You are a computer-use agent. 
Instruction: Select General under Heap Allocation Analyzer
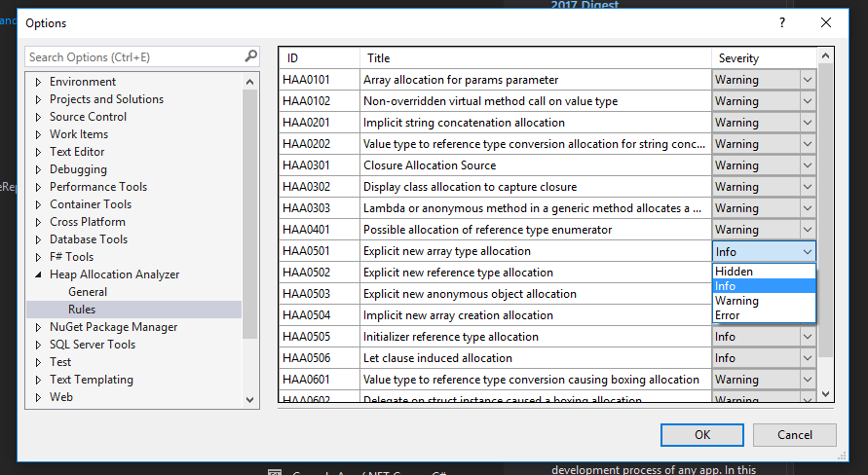click(88, 292)
